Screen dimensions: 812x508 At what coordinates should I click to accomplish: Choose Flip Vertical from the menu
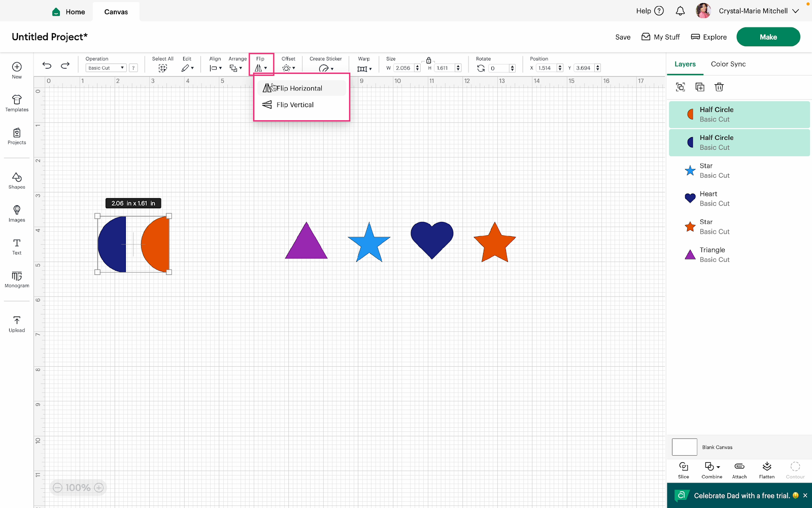tap(294, 105)
